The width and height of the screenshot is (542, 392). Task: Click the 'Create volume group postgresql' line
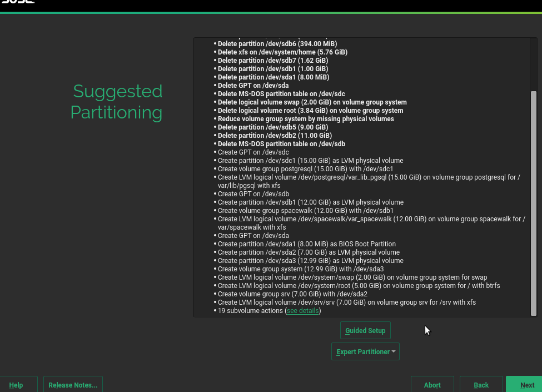tap(305, 169)
